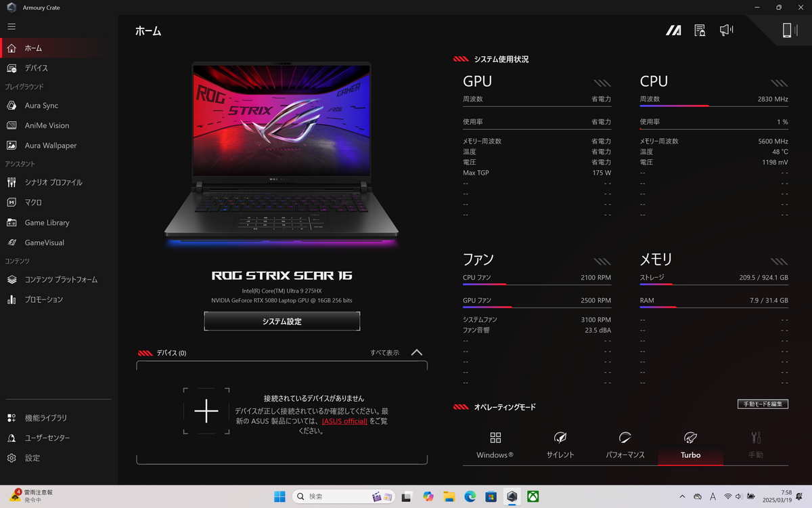Click the CPU ファン RPM bar
The image size is (812, 508).
pos(537,284)
